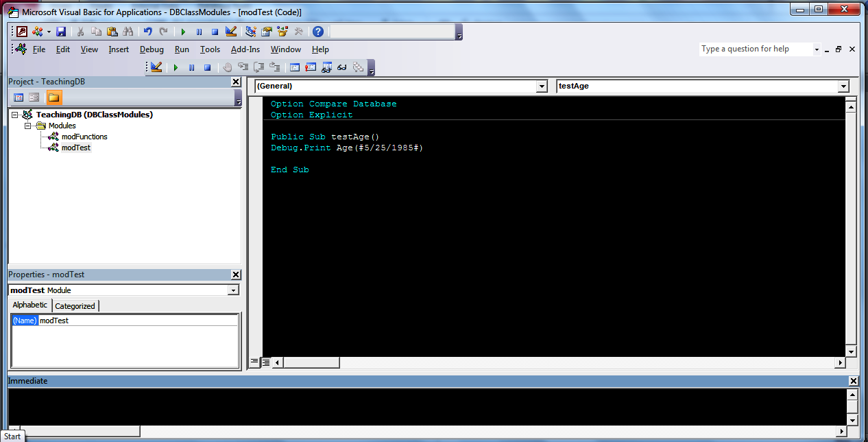Open the Debug menu

(x=152, y=49)
